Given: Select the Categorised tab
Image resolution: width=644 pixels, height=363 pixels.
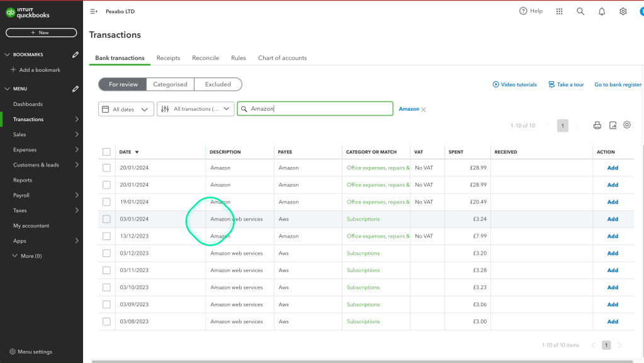Looking at the screenshot, I should [x=170, y=84].
